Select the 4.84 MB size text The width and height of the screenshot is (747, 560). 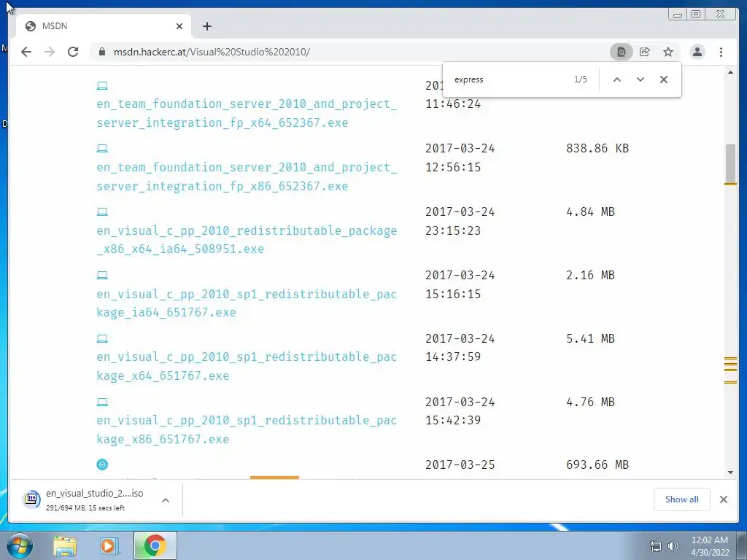pos(590,211)
